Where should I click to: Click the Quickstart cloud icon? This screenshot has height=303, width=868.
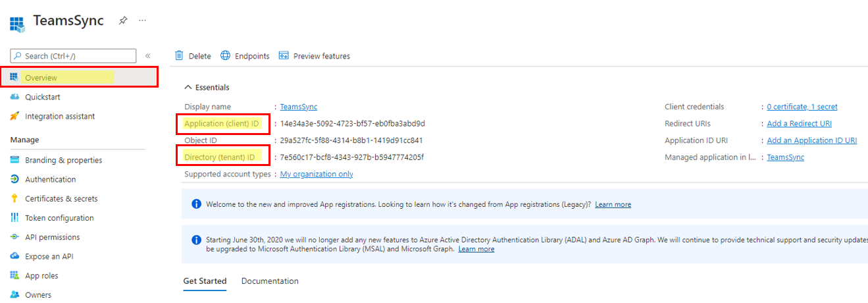[14, 97]
